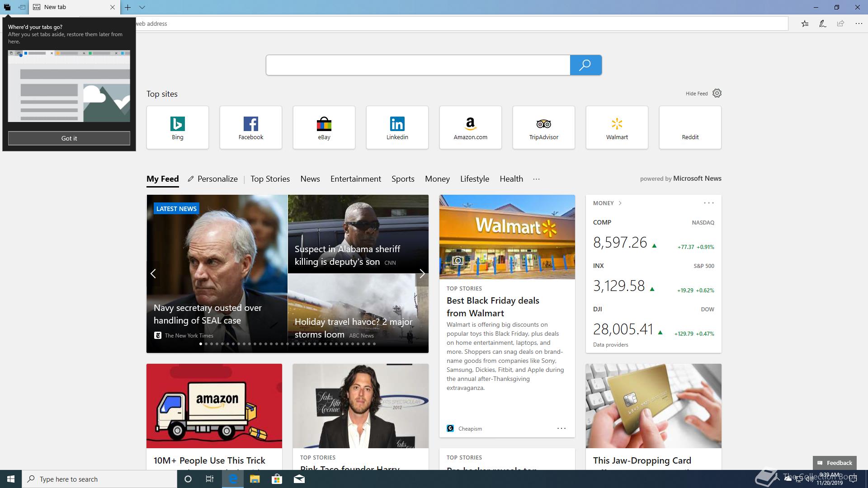868x488 pixels.
Task: Click the DJI DOW value 28,005.41
Action: point(623,329)
